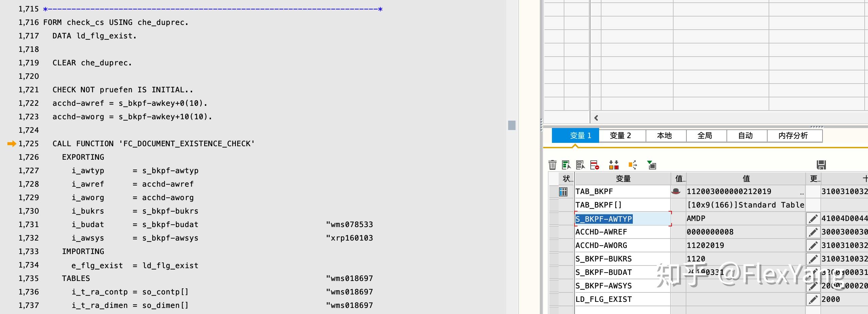Click the S_BKPF-BUKRS variable name field

pos(623,259)
